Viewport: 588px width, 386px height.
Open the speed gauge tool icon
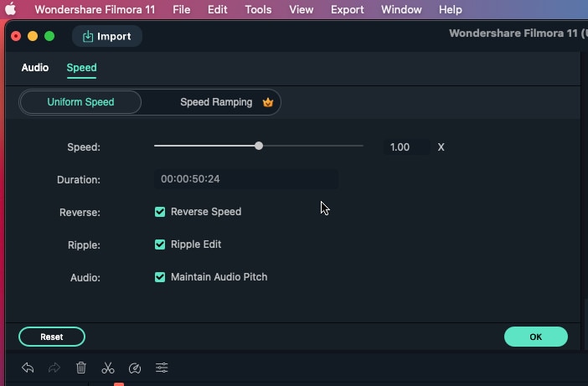[135, 368]
